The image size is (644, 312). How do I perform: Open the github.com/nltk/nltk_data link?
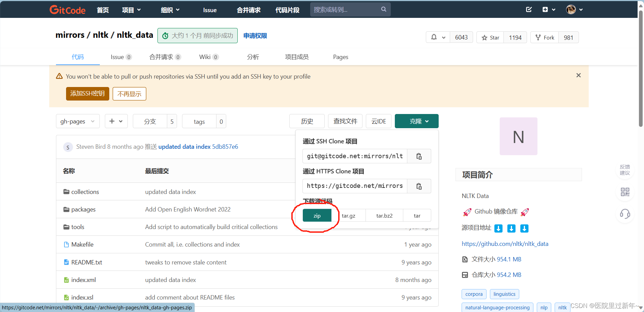[505, 244]
